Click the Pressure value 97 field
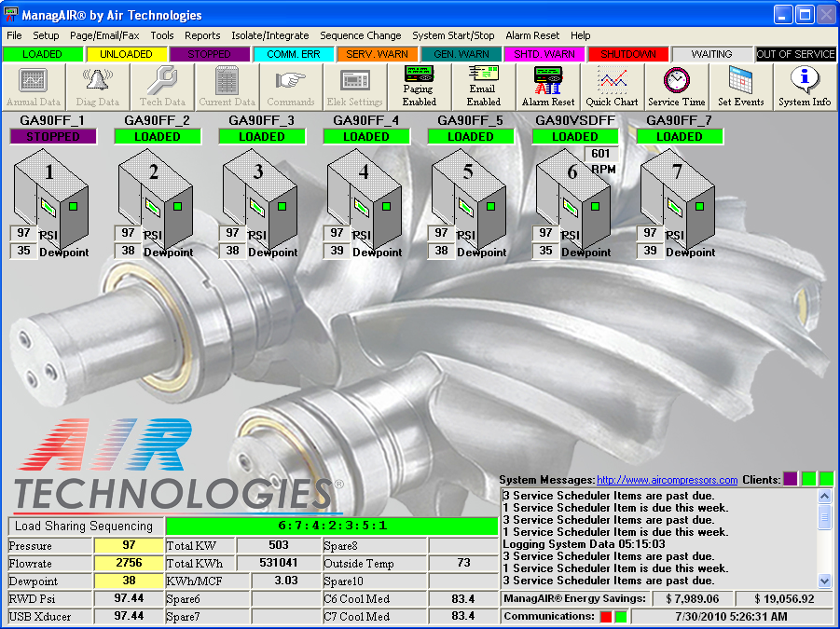 tap(129, 545)
